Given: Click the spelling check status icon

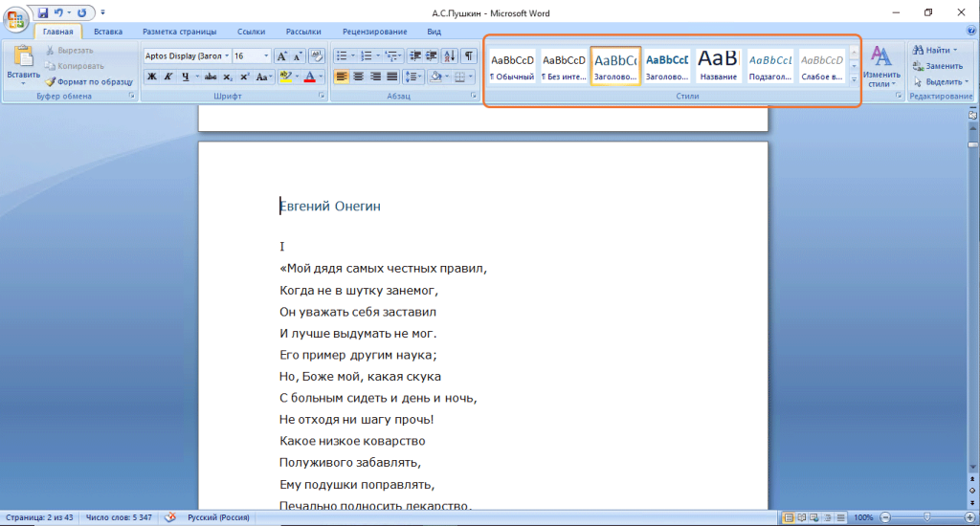Looking at the screenshot, I should [x=170, y=517].
